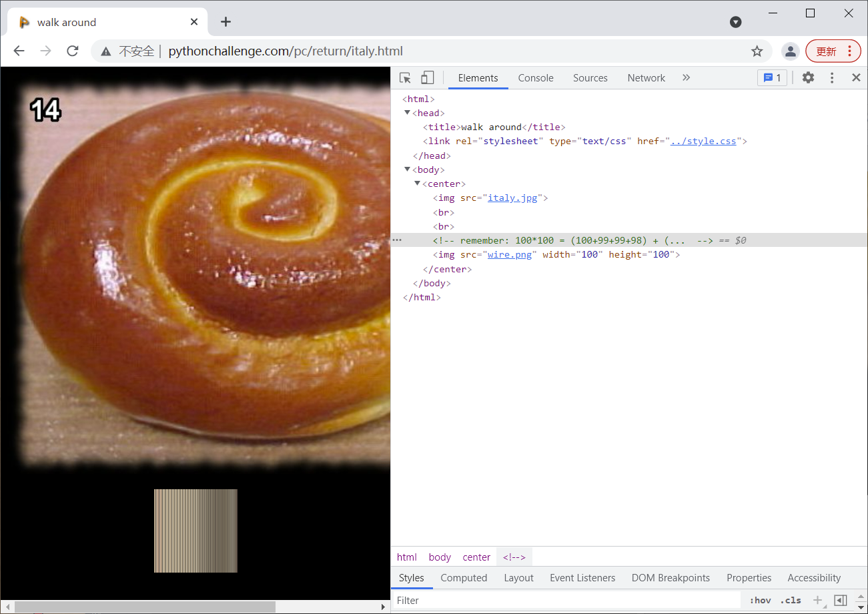
Task: Click the page horizontal scrollbar thumb
Action: pyautogui.click(x=145, y=607)
